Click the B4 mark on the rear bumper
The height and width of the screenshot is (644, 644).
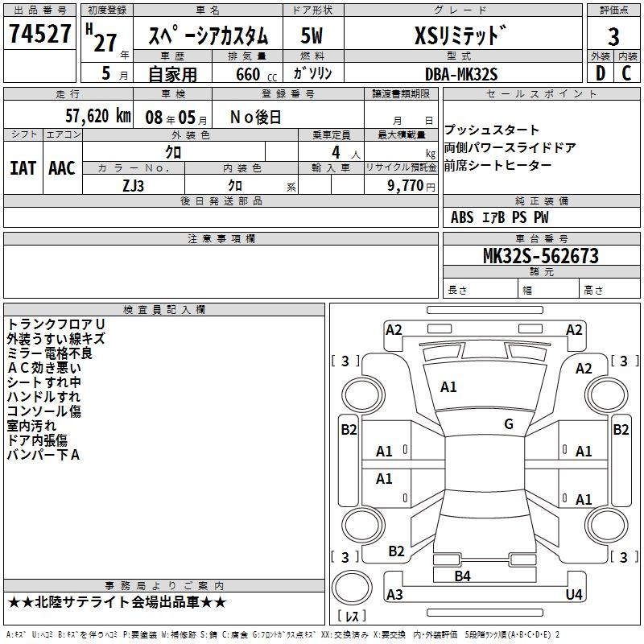tap(462, 576)
